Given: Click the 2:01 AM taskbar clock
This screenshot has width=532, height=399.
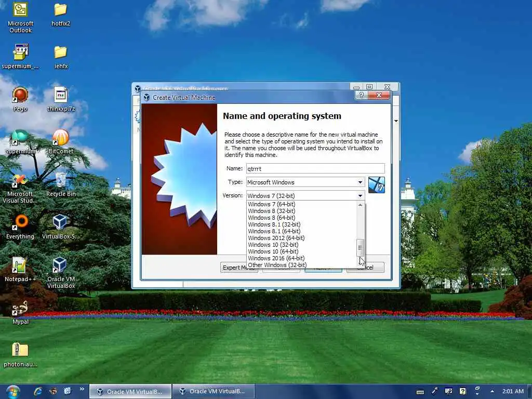Looking at the screenshot, I should coord(513,391).
